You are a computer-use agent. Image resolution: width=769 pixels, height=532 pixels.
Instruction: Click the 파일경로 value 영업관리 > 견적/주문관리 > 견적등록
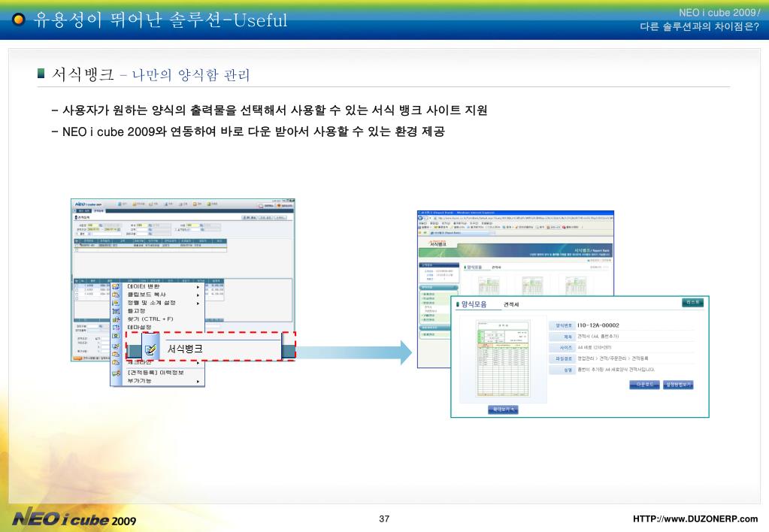[613, 358]
